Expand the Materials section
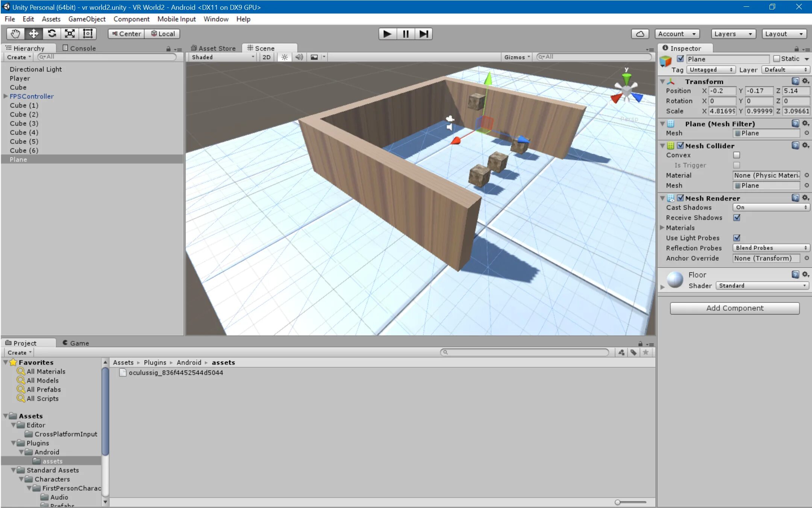 coord(662,228)
